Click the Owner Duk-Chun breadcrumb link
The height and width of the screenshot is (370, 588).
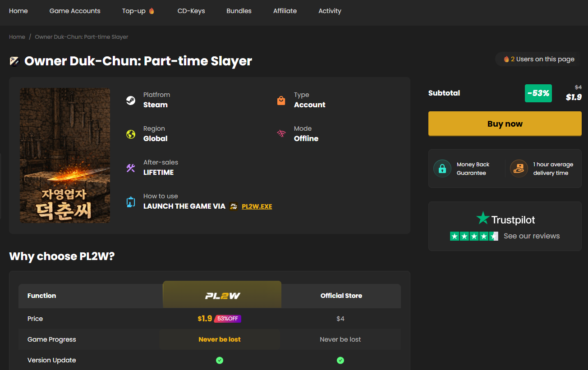tap(82, 37)
